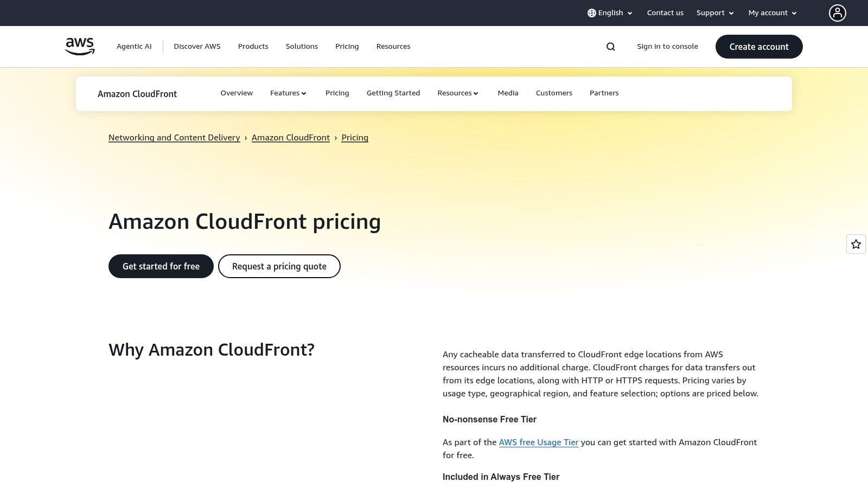Click the Amazon CloudFront pricing heading
The width and height of the screenshot is (868, 488).
pyautogui.click(x=245, y=222)
